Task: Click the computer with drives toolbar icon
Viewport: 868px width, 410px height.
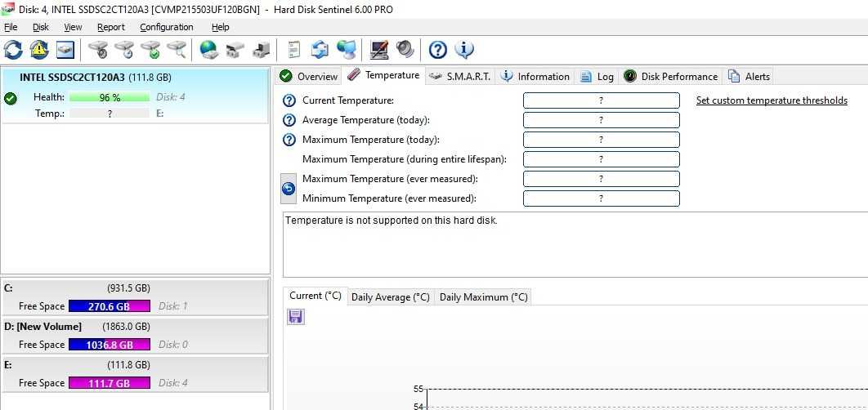Action: [262, 50]
